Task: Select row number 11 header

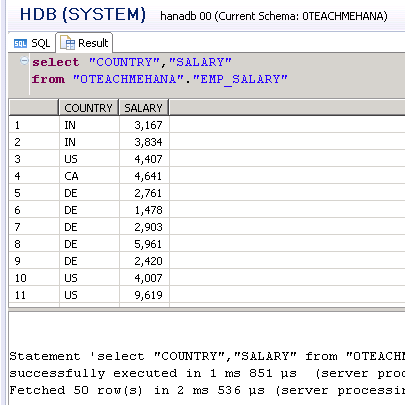Action: point(34,295)
